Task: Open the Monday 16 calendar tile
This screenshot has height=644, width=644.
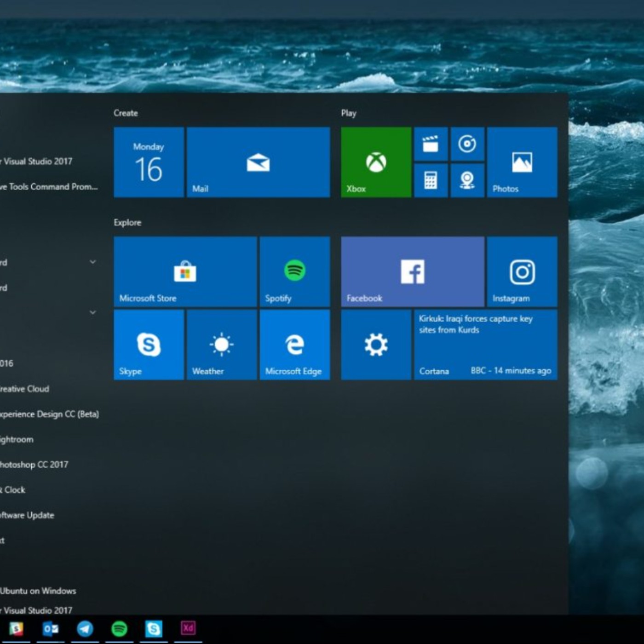Action: pyautogui.click(x=149, y=162)
